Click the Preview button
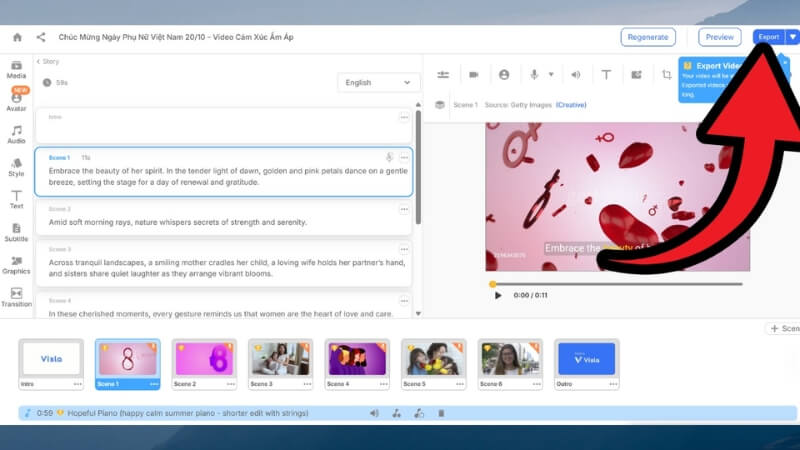 pyautogui.click(x=719, y=37)
